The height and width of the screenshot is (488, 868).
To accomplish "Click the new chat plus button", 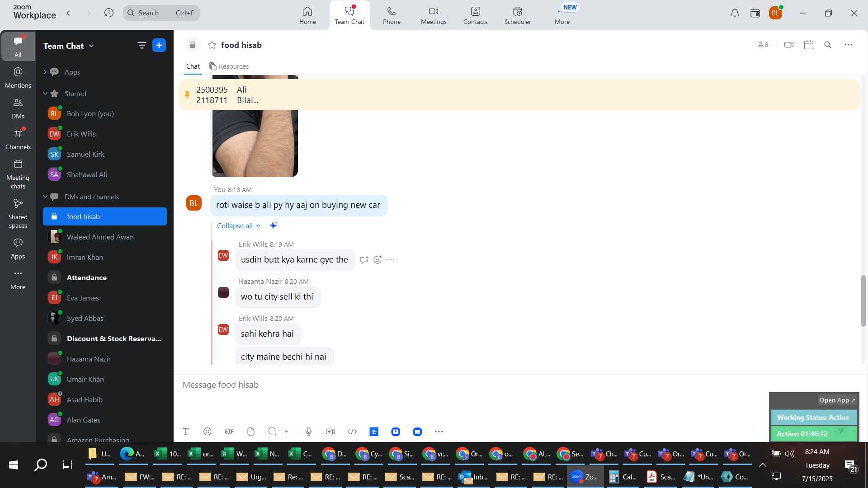I will coord(159,45).
